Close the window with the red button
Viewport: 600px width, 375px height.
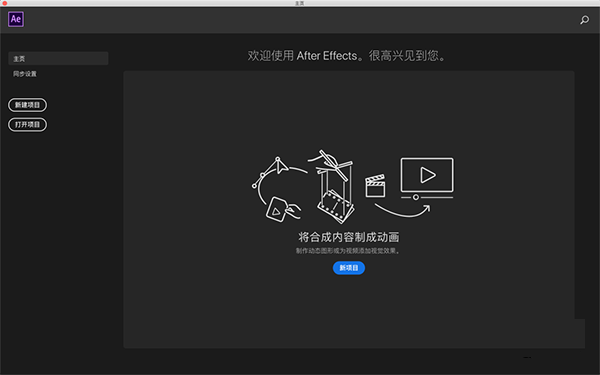(5, 3)
